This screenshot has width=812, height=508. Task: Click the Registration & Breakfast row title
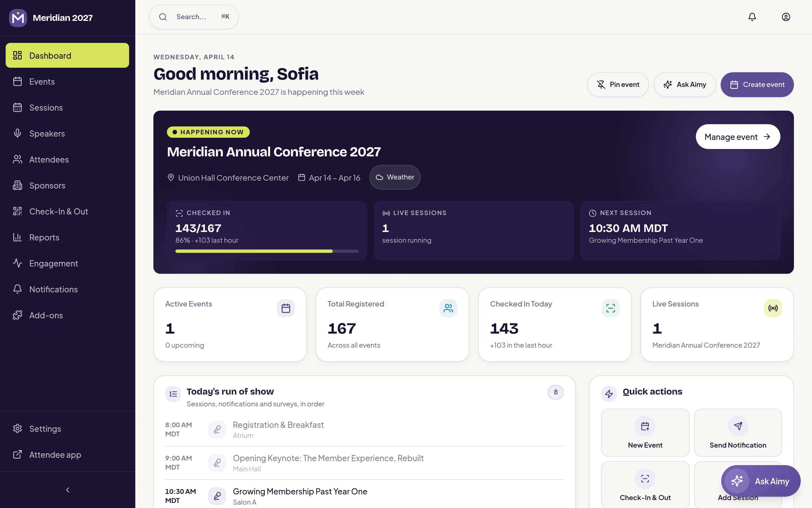coord(278,425)
